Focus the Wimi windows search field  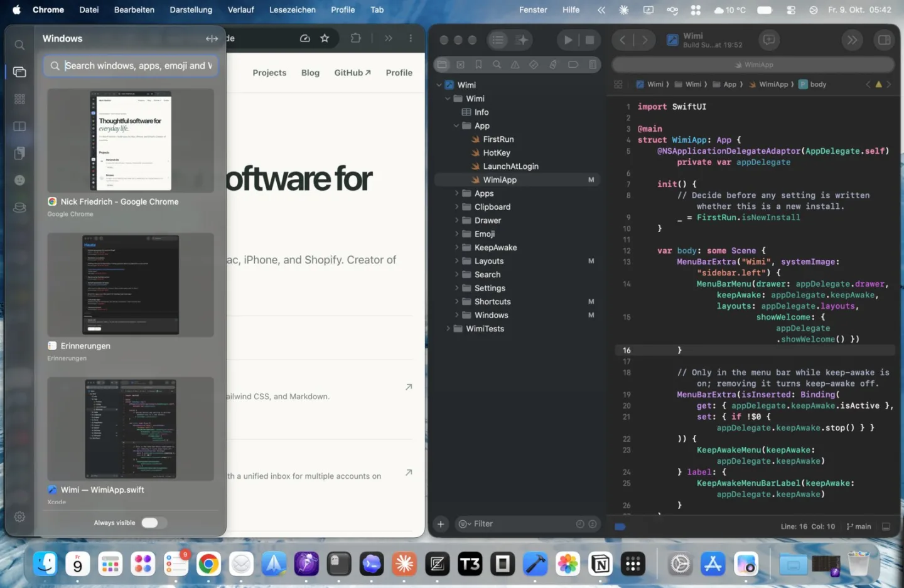click(131, 66)
